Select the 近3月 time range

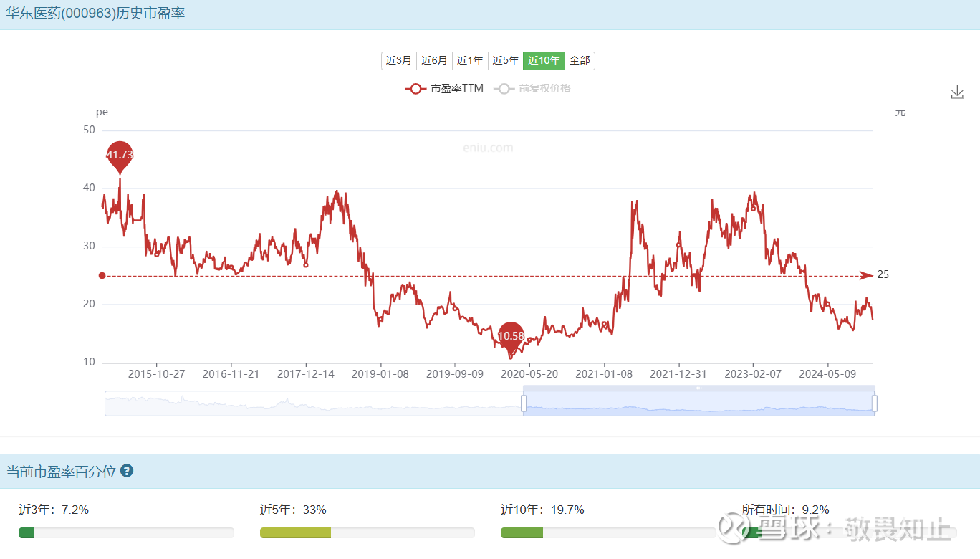pyautogui.click(x=398, y=61)
